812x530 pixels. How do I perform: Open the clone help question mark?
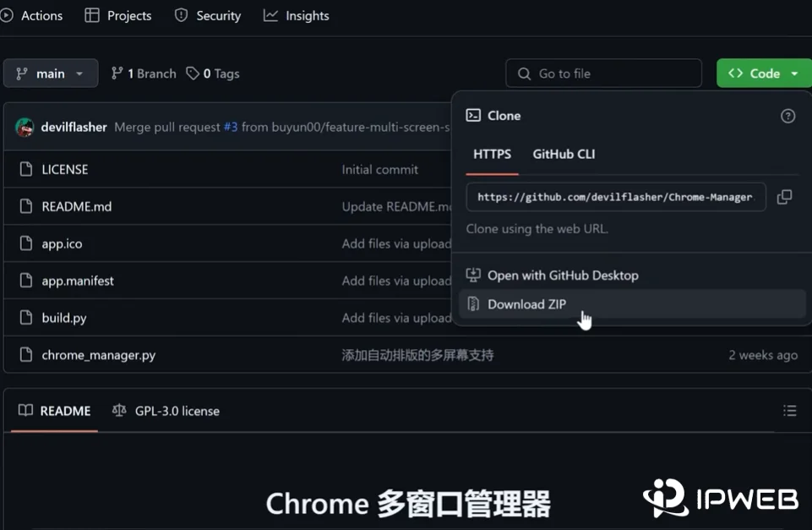(787, 115)
